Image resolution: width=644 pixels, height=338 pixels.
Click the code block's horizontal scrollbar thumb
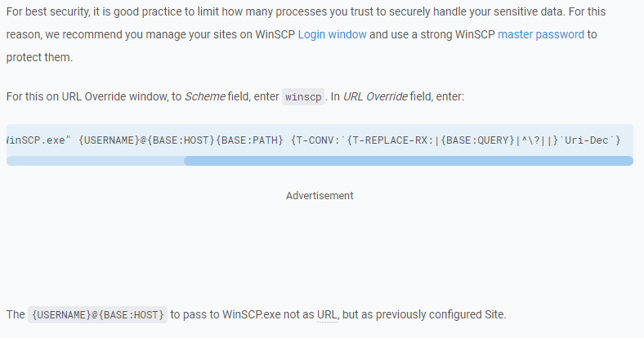(408, 161)
